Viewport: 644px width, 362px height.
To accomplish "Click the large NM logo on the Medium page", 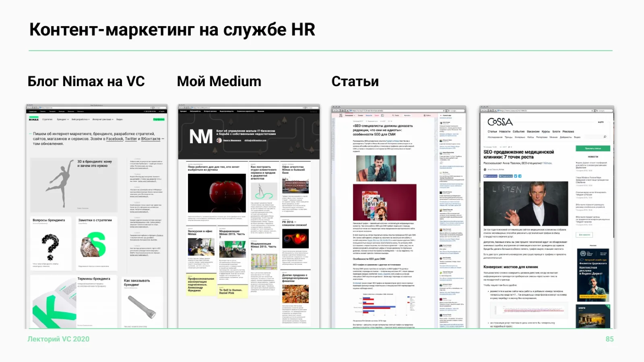I will [x=201, y=137].
